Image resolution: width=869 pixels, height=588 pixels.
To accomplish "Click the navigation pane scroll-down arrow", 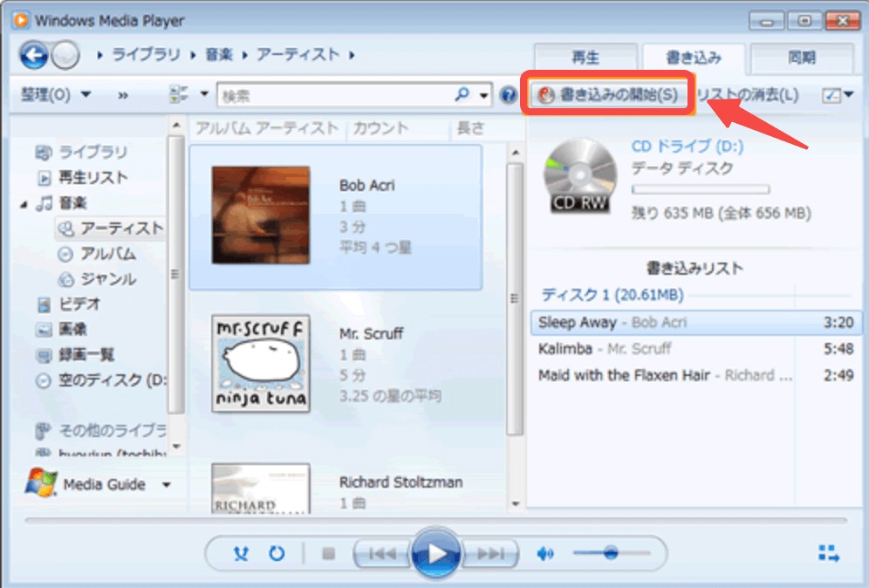I will (177, 446).
